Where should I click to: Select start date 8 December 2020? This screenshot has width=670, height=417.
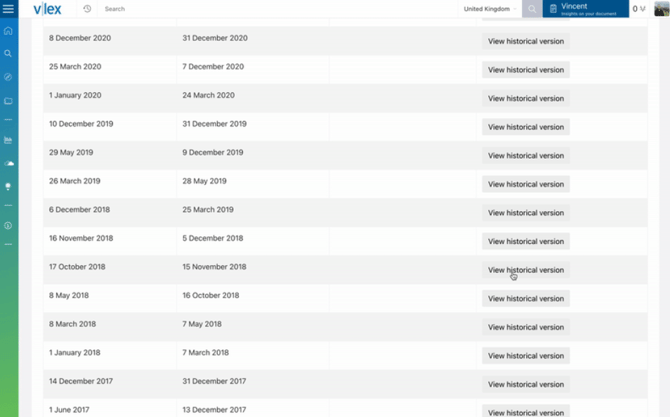pos(80,38)
